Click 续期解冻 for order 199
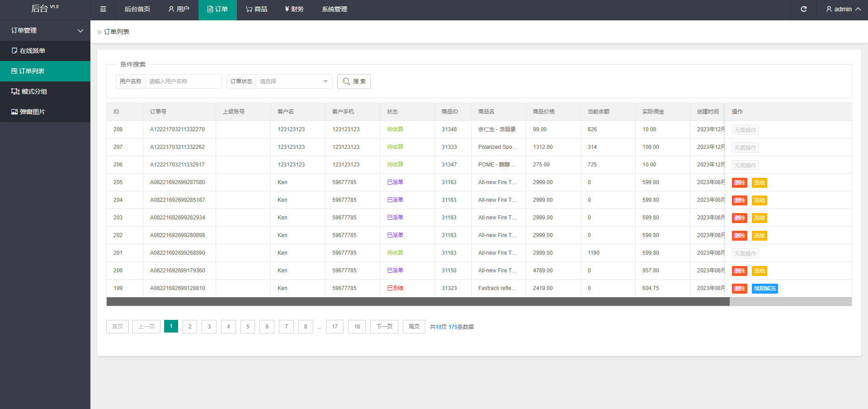This screenshot has width=868, height=409. [764, 289]
